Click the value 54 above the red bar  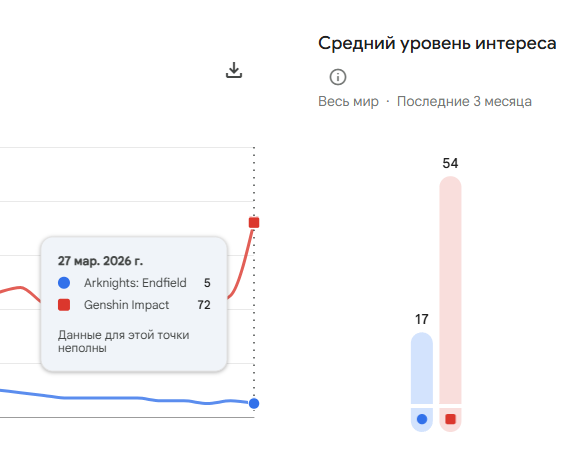[450, 163]
